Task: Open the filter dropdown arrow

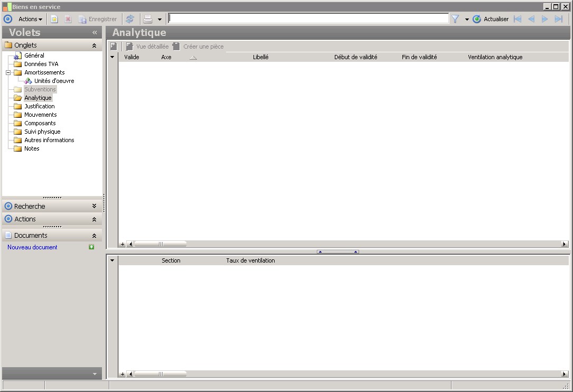Action: [467, 20]
